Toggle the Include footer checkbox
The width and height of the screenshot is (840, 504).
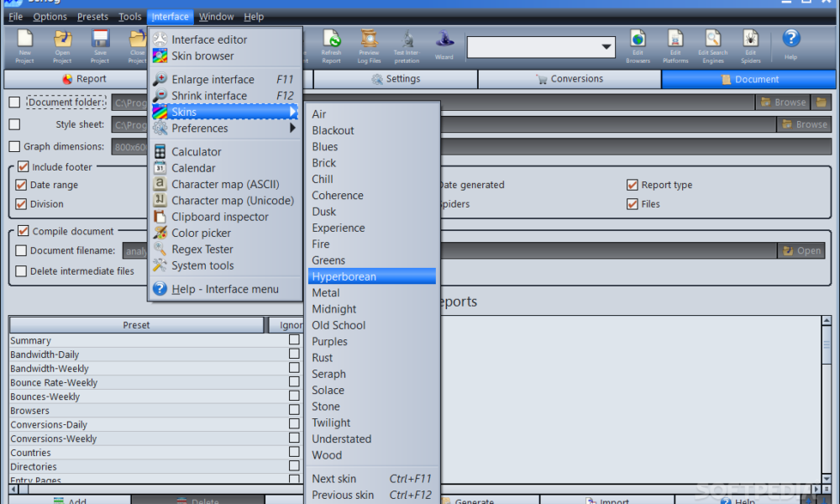point(24,167)
